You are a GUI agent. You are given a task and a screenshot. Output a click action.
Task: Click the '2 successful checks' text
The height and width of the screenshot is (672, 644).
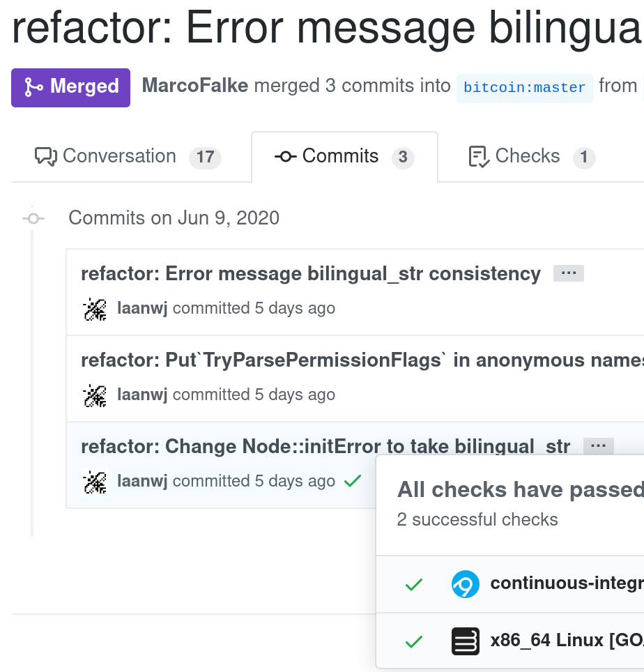(477, 520)
